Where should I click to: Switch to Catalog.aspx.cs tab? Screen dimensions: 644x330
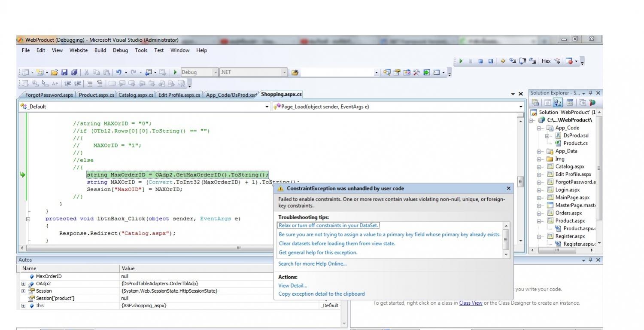(136, 95)
